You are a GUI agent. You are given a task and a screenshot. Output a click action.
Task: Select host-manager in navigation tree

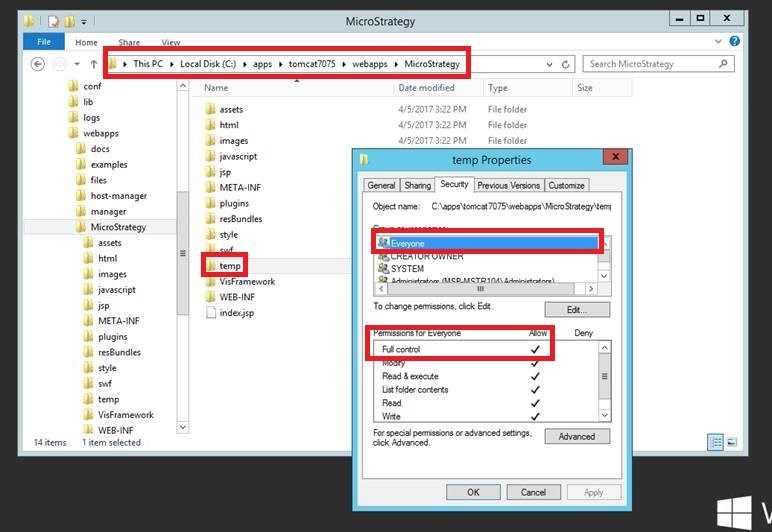pyautogui.click(x=119, y=195)
